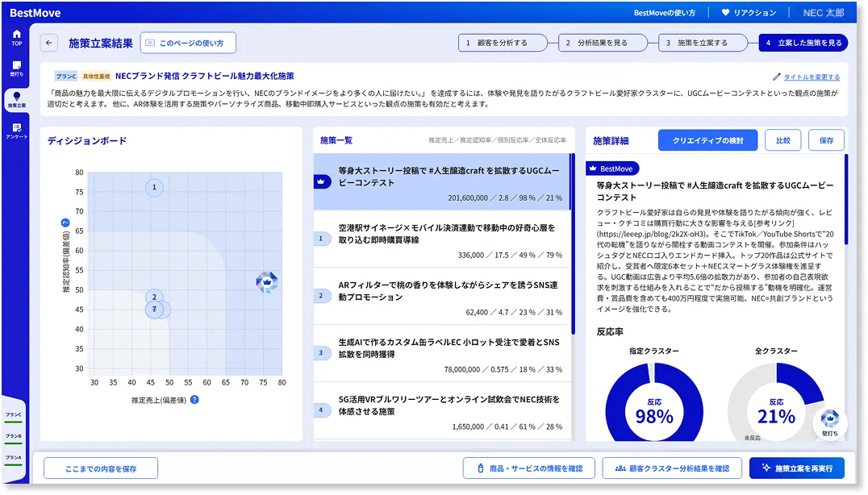Select crown BestMove marker on decision board
The image size is (868, 495).
[x=267, y=282]
